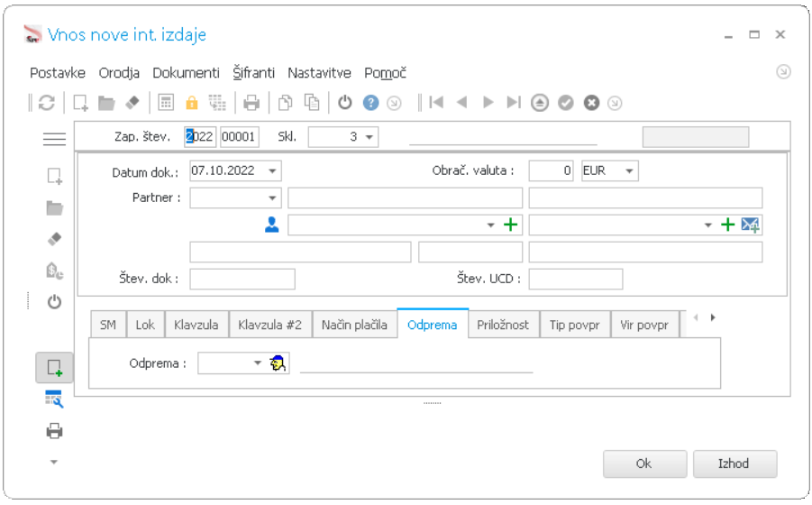
Task: Click the Obrač. valuta value field
Action: pyautogui.click(x=551, y=171)
